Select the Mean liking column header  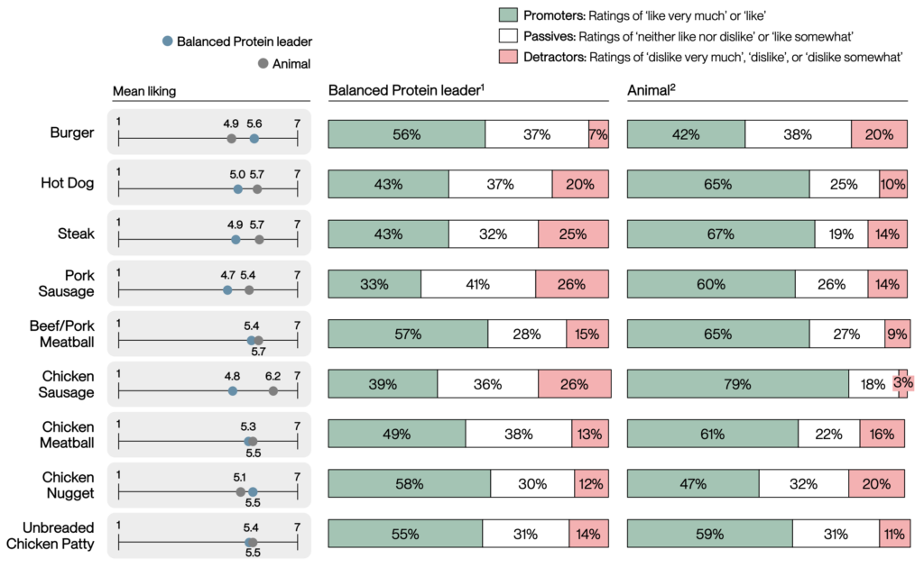pos(144,91)
